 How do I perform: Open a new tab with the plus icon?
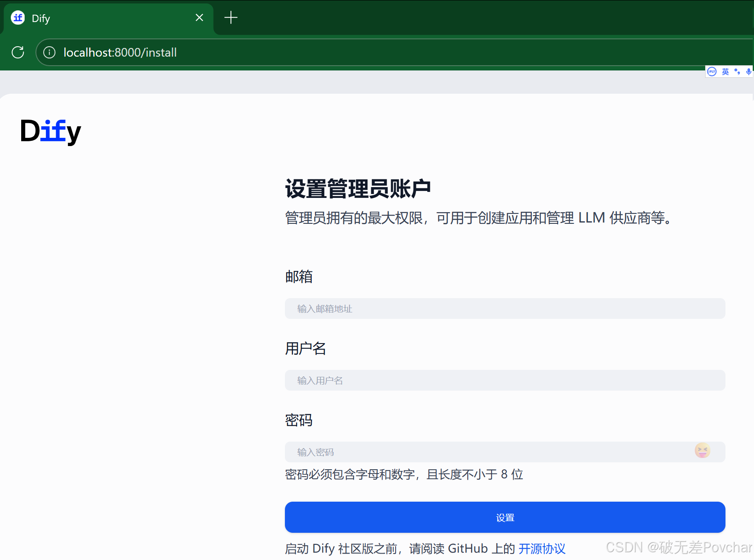(x=231, y=18)
